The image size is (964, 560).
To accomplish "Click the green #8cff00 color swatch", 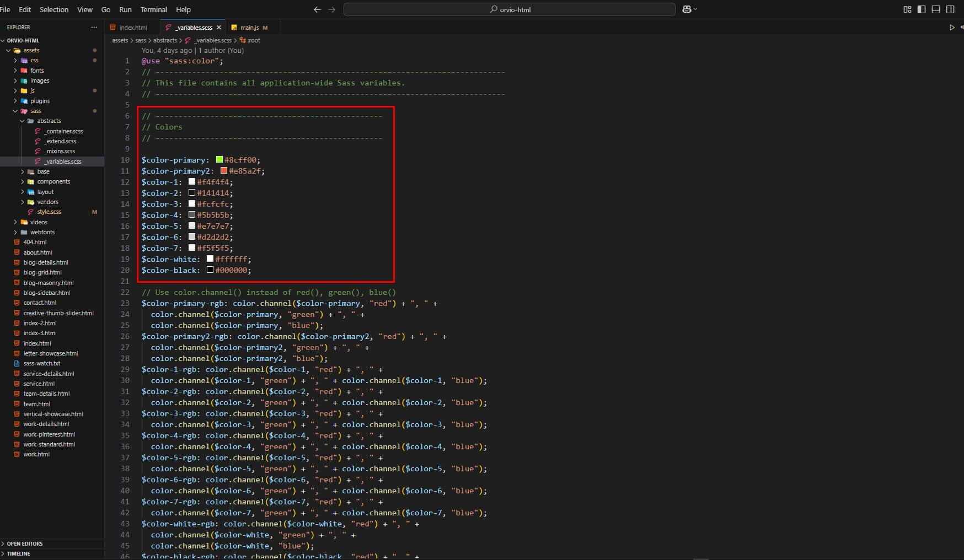I will (x=219, y=160).
